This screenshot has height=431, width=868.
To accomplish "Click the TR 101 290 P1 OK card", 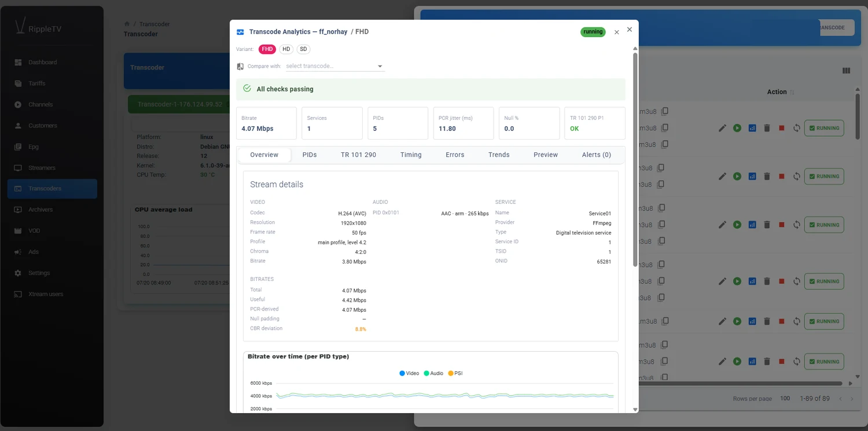I will tap(595, 123).
